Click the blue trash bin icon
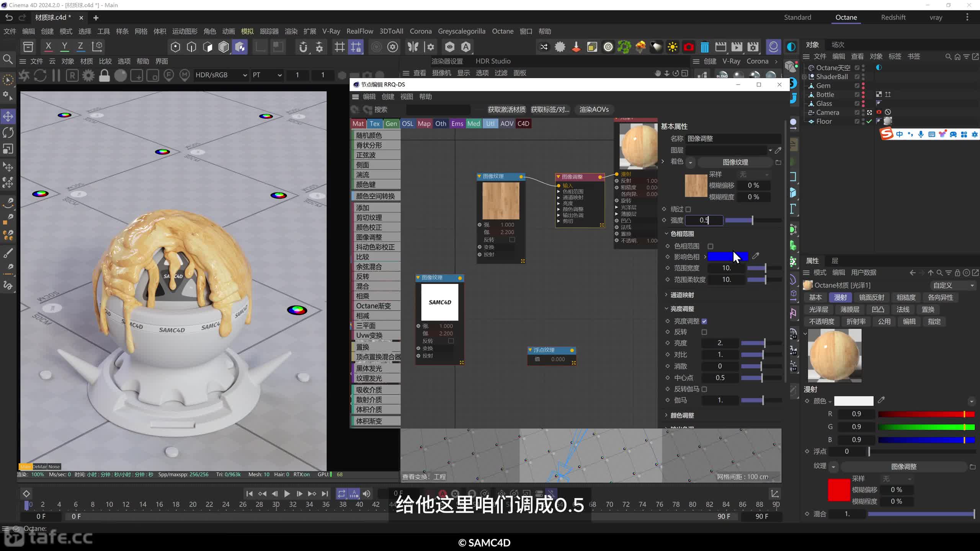Image resolution: width=980 pixels, height=551 pixels. point(704,47)
